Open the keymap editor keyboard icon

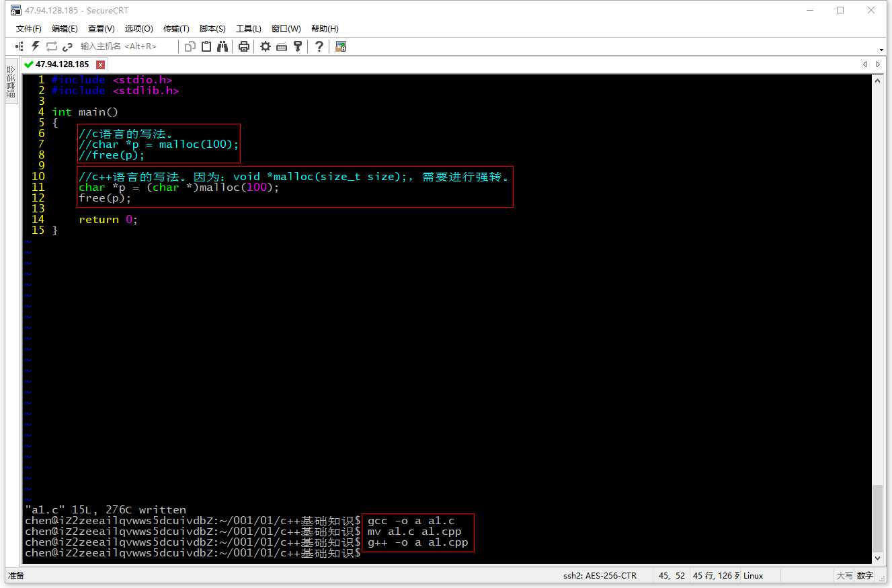coord(282,46)
